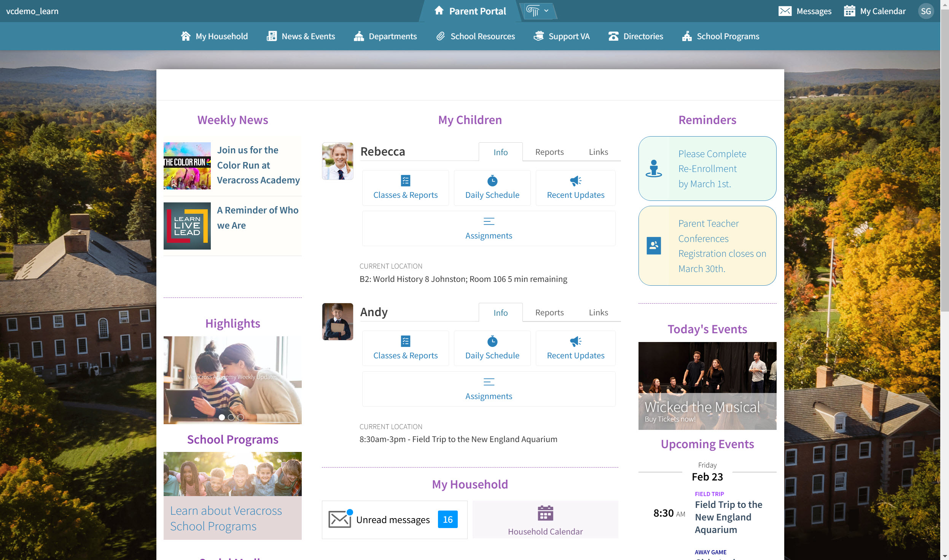This screenshot has width=949, height=560.
Task: Check Rebecca's Recent Updates
Action: [575, 188]
